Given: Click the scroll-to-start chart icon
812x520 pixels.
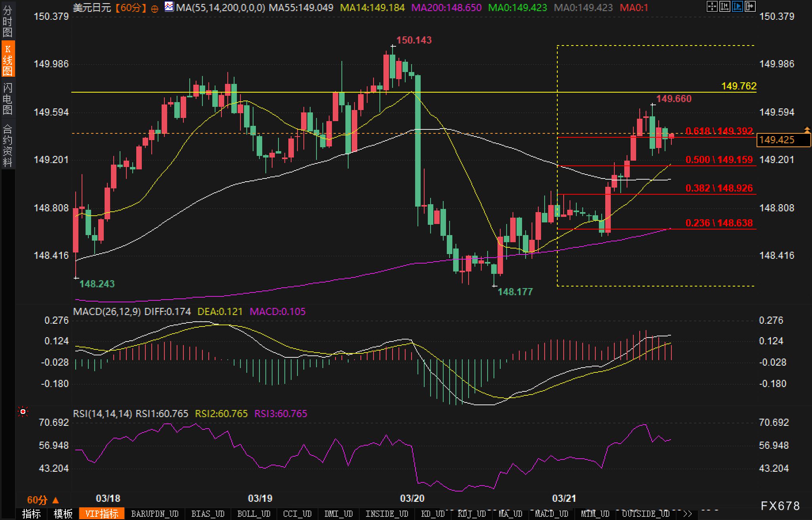Looking at the screenshot, I should pyautogui.click(x=724, y=6).
